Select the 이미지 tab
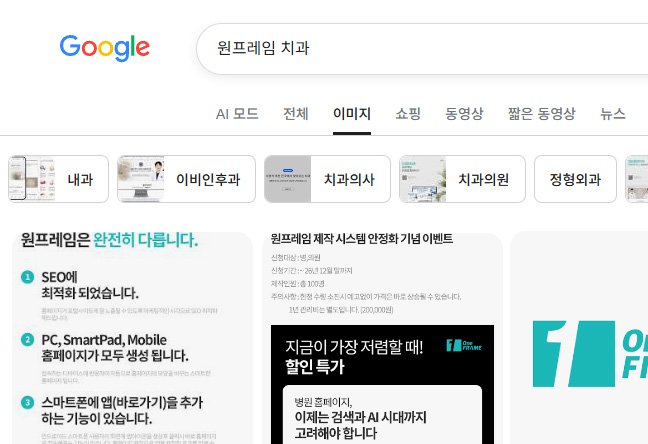Viewport: 648px width, 444px height. click(x=352, y=114)
